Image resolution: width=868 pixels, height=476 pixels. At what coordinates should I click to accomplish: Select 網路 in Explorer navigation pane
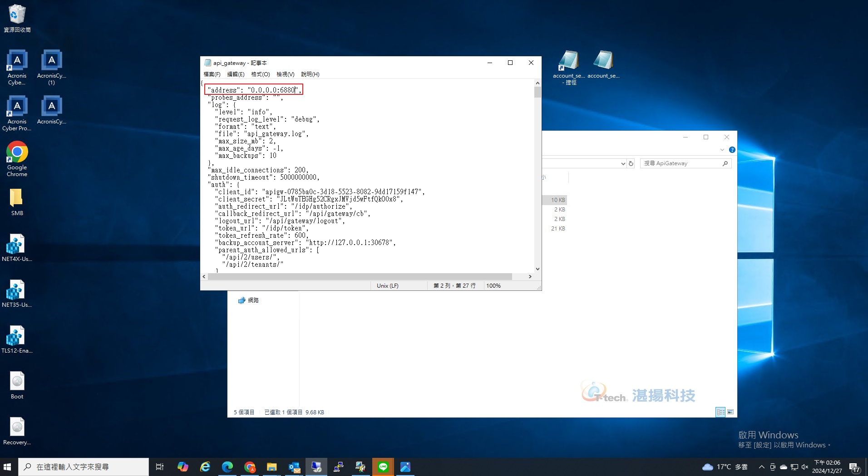point(253,300)
